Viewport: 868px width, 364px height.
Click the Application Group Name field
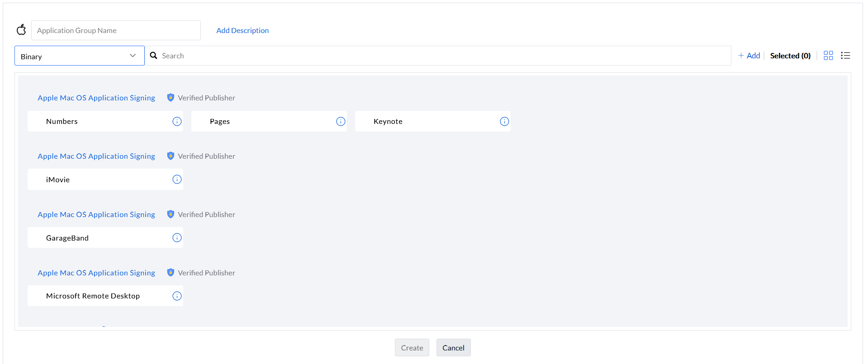click(x=116, y=30)
